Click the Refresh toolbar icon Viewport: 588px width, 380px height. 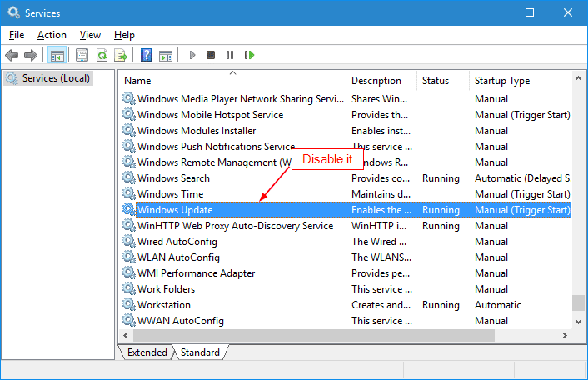[x=102, y=56]
